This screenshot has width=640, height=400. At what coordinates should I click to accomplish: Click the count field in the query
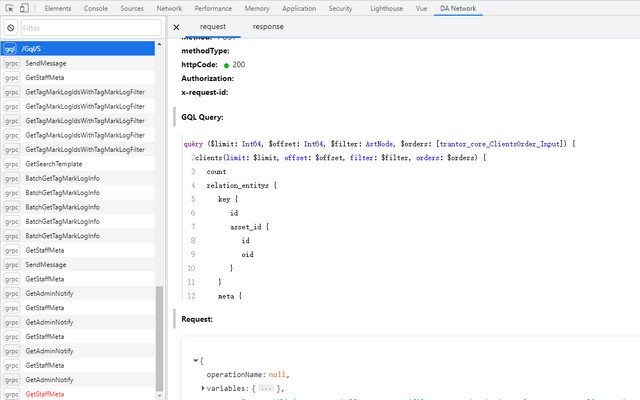point(216,171)
